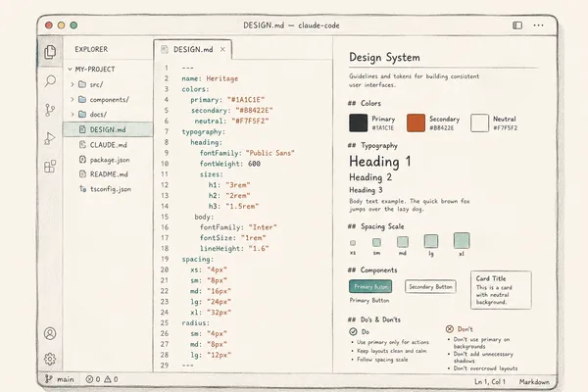Click the EXPLORER panel header

click(x=91, y=49)
